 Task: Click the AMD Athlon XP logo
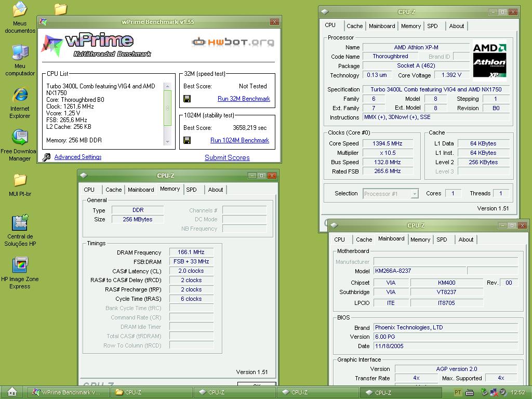coord(489,60)
